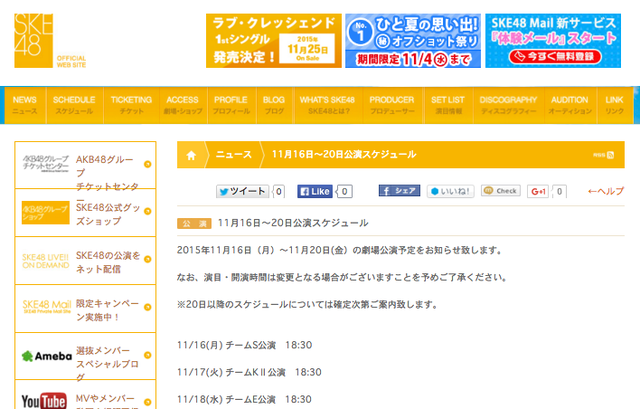Click the Google +1 button

[x=538, y=191]
